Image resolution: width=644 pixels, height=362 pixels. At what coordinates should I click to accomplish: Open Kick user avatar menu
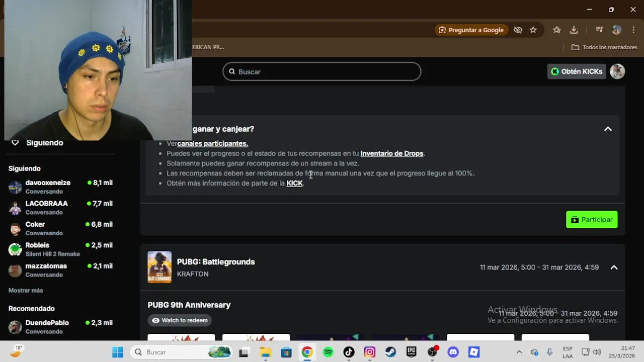point(617,71)
